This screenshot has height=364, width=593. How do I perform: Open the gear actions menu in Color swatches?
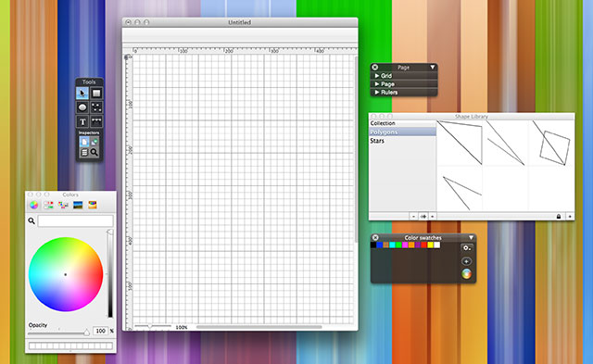pos(467,248)
